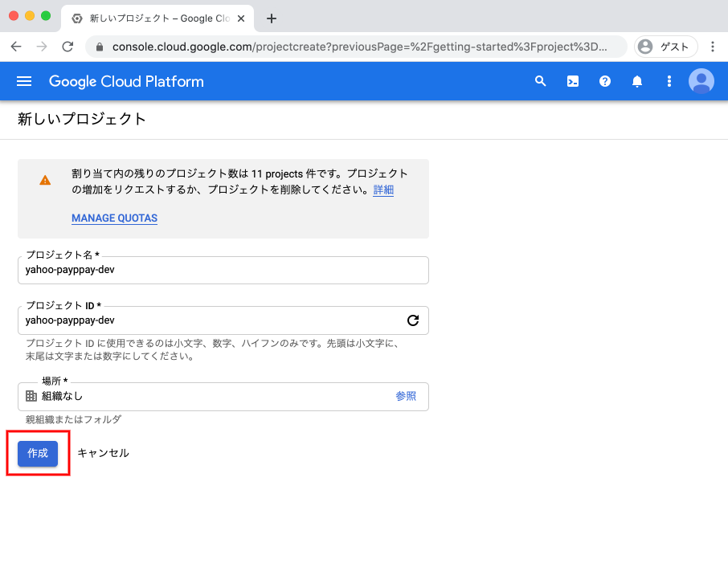Activate Cloud Shell terminal icon
The image size is (728, 567).
coord(572,81)
